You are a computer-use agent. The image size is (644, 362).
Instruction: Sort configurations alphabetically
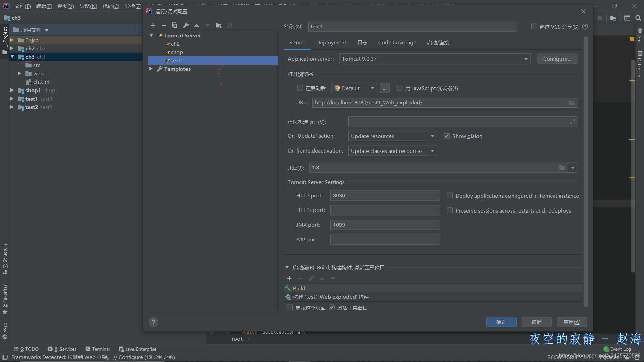[x=229, y=25]
